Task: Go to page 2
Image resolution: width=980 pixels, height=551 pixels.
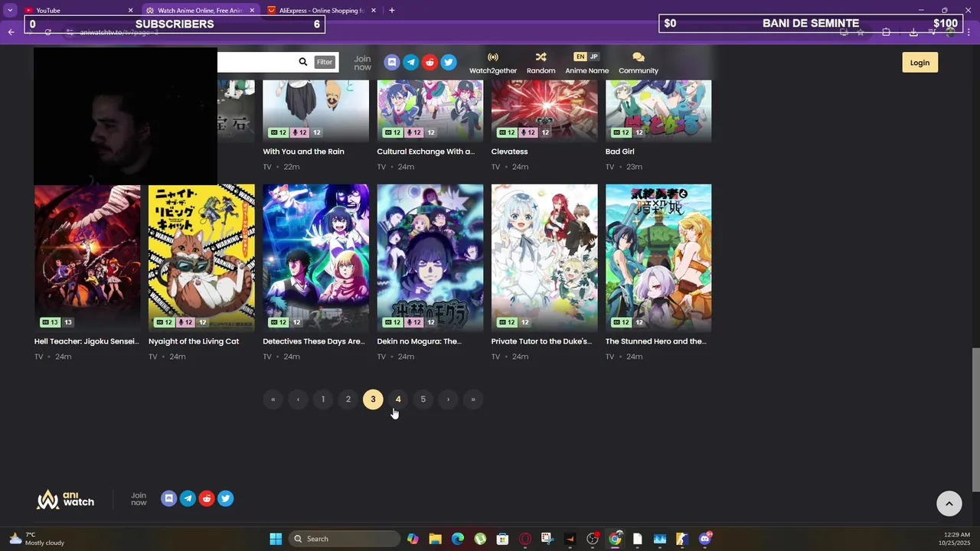Action: (x=348, y=399)
